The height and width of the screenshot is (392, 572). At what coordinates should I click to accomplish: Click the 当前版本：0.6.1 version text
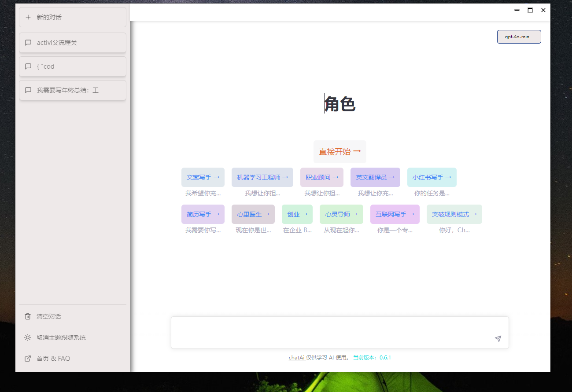point(372,358)
